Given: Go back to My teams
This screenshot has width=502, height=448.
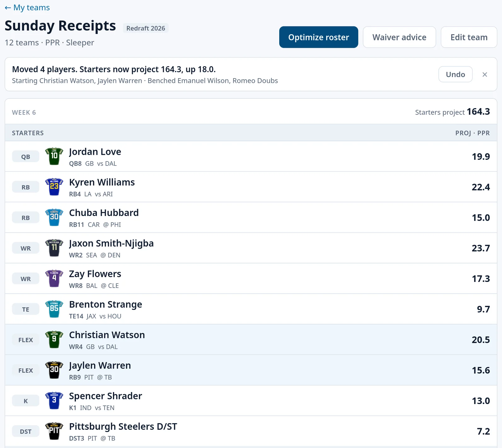Looking at the screenshot, I should 27,8.
